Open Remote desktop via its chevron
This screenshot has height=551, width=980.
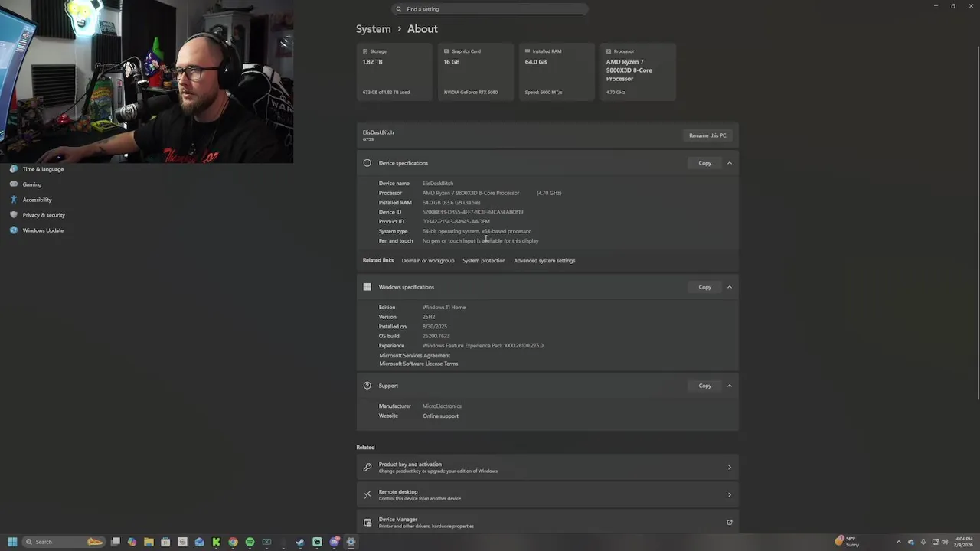[729, 494]
